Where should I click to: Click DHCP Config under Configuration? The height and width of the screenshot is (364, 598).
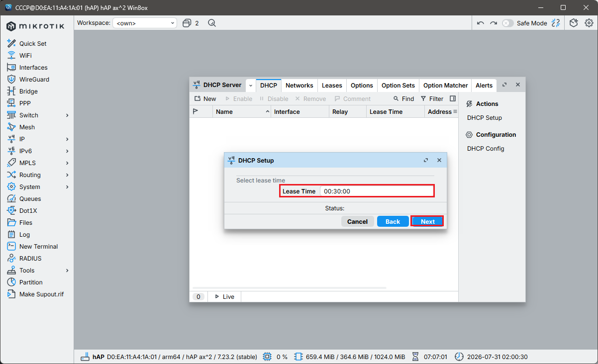click(486, 149)
